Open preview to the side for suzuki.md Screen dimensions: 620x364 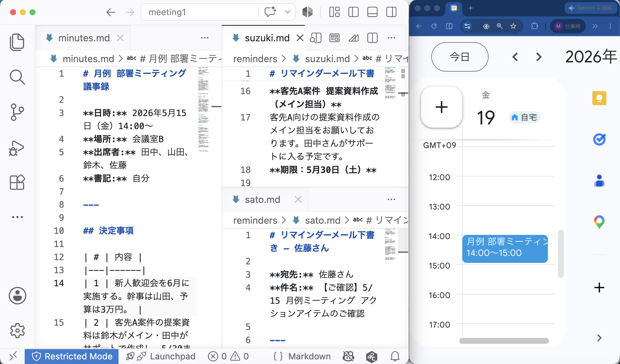[316, 38]
